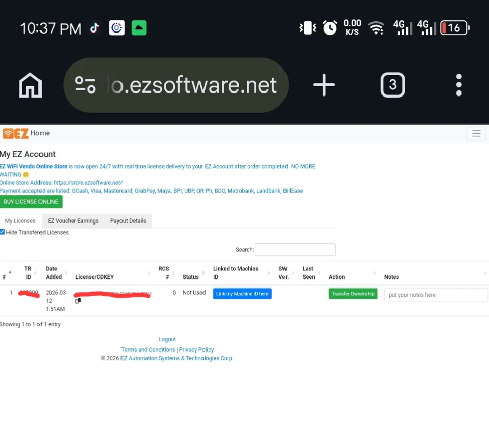The height and width of the screenshot is (448, 489).
Task: Click Showing 1 to 1 of 1 entry text
Action: [x=30, y=324]
